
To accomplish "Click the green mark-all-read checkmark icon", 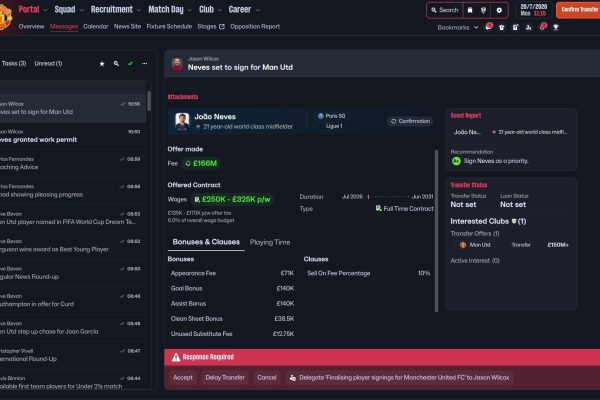I will tap(129, 63).
